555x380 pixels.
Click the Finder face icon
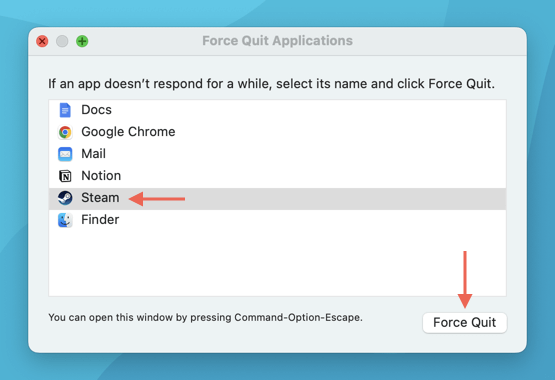click(65, 220)
